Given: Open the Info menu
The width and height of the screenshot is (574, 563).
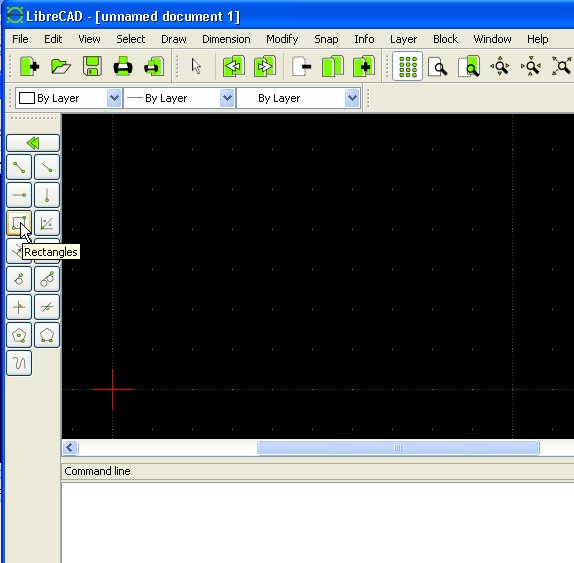Looking at the screenshot, I should coord(364,39).
